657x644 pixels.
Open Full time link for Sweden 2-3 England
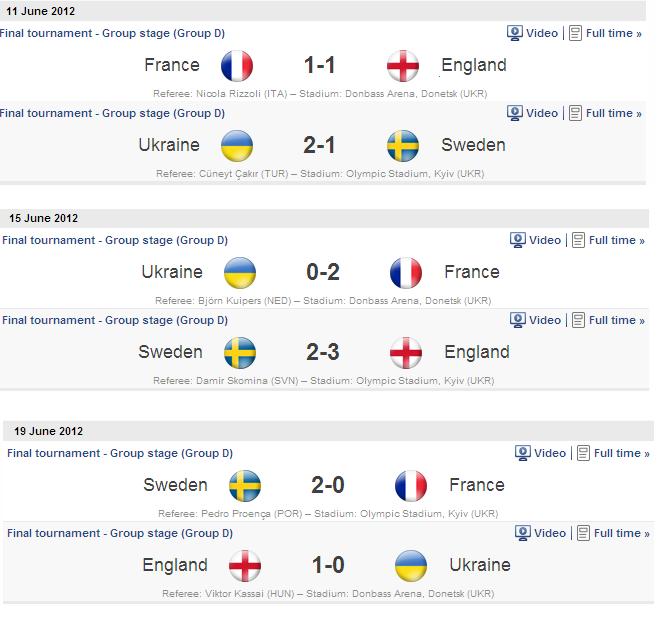coord(616,320)
